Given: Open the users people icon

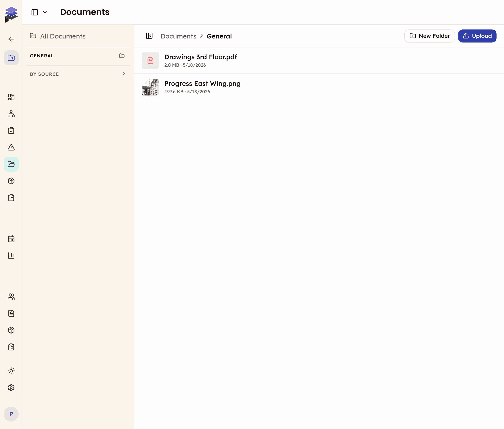Looking at the screenshot, I should coord(11,297).
